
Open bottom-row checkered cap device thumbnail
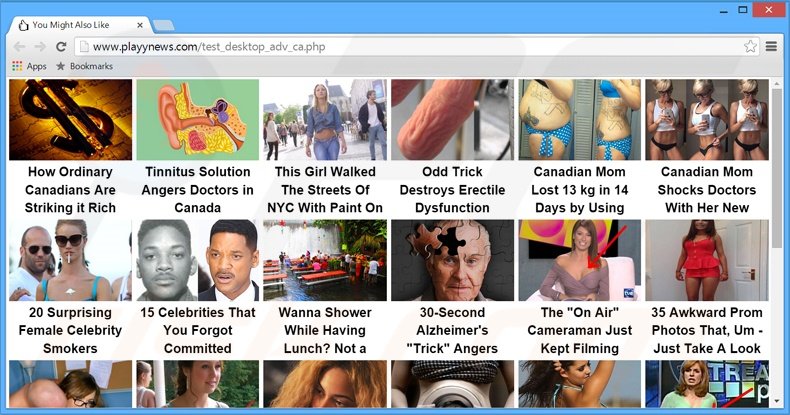tap(452, 384)
